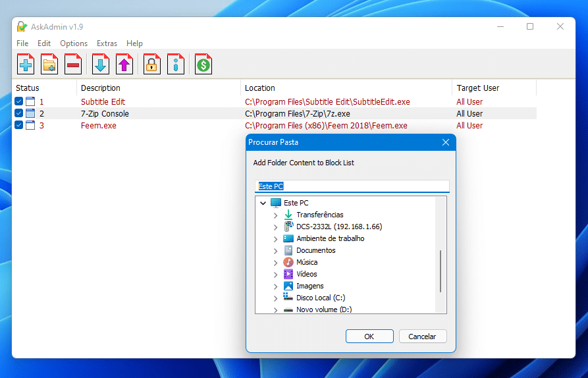Click the Documentos folder icon
This screenshot has width=588, height=378.
click(288, 250)
